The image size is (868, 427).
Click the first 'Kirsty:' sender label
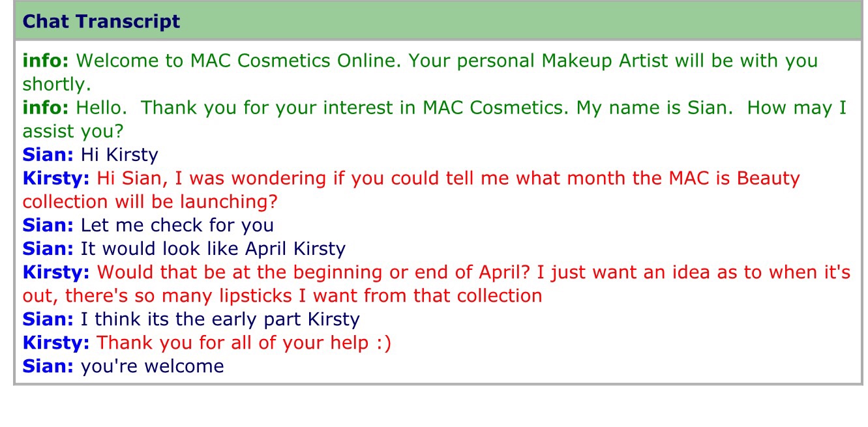coord(56,179)
